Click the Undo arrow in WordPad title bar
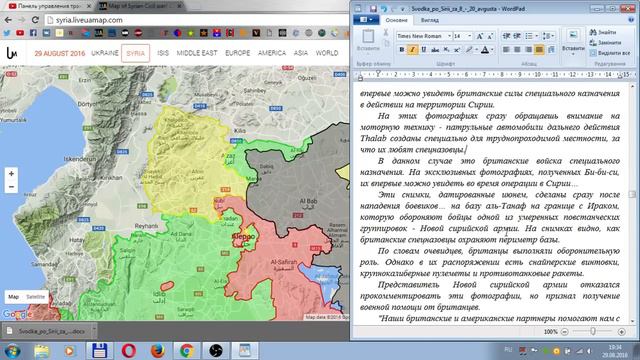This screenshot has width=640, height=360. coord(384,9)
